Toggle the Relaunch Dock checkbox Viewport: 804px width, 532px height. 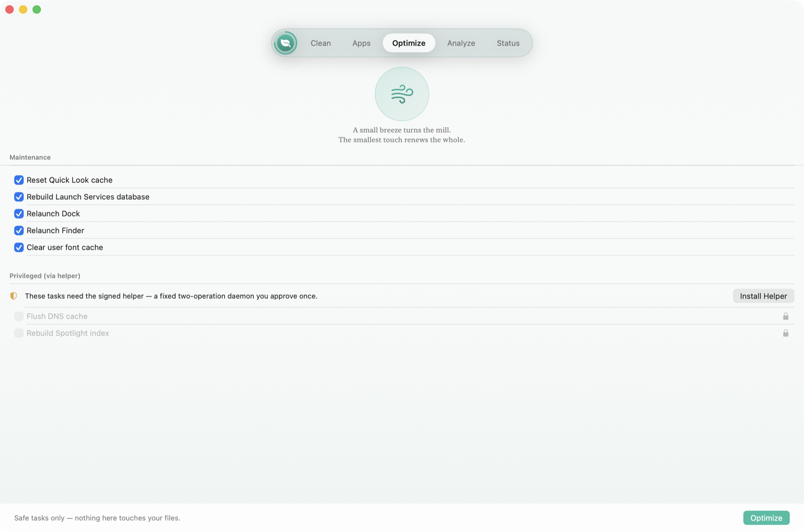point(19,214)
